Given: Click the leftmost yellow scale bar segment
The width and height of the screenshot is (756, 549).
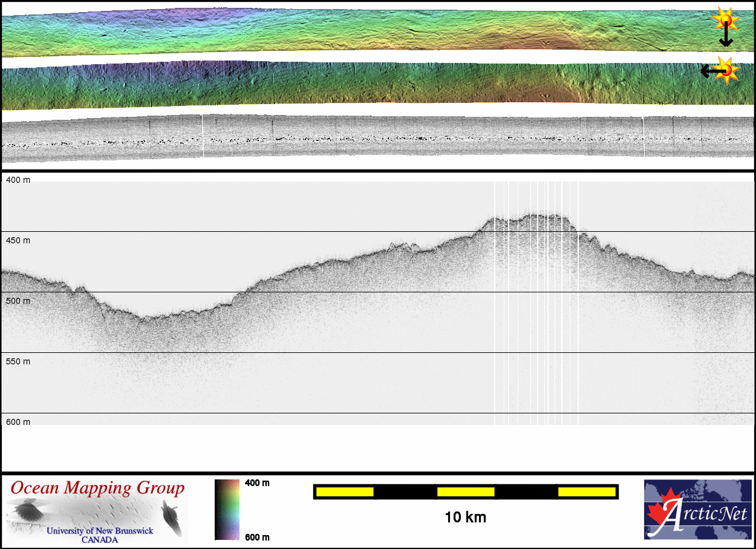Looking at the screenshot, I should pos(345,492).
